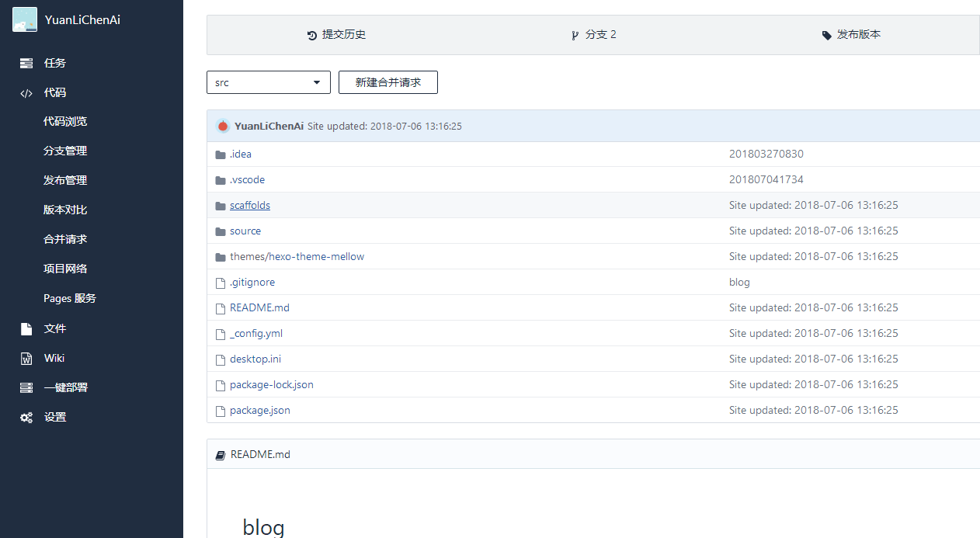Click the 一键部署 deploy server icon
Viewport: 980px width, 538px height.
click(x=26, y=387)
